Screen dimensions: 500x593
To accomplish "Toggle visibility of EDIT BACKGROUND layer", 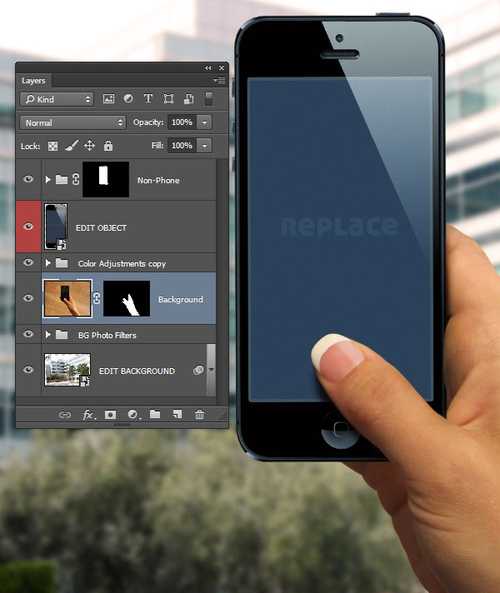I will point(28,369).
